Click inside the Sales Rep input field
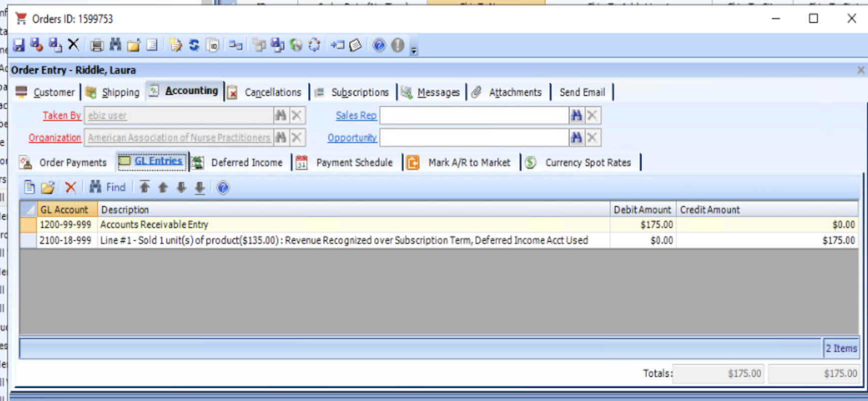 474,115
